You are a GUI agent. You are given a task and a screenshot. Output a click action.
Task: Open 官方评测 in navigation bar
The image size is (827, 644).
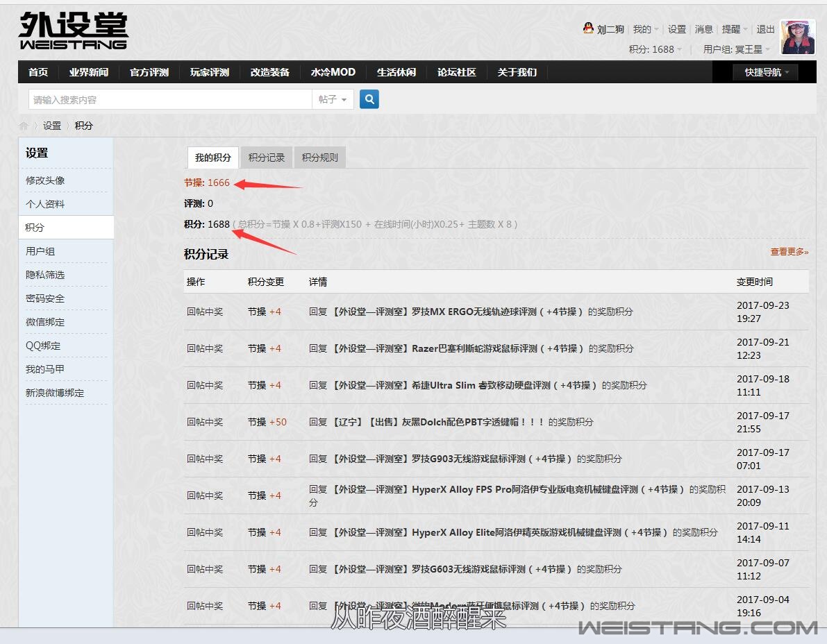149,72
